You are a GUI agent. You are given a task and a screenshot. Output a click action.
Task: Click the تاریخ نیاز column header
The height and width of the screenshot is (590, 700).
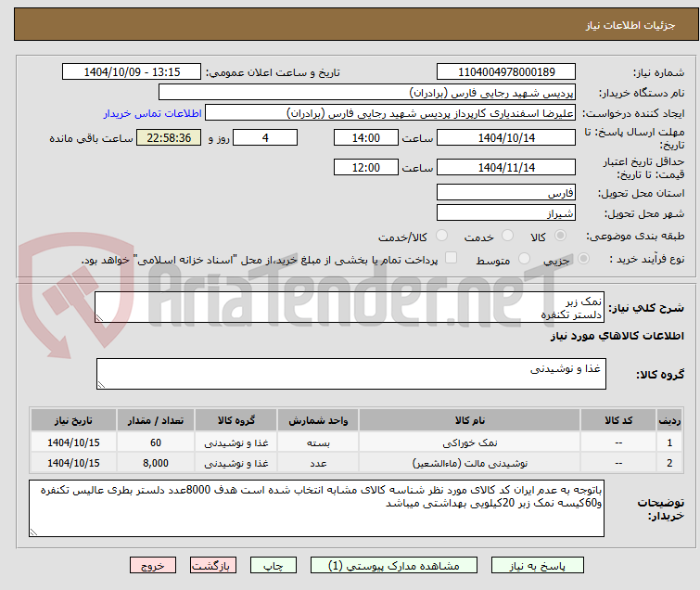73,420
